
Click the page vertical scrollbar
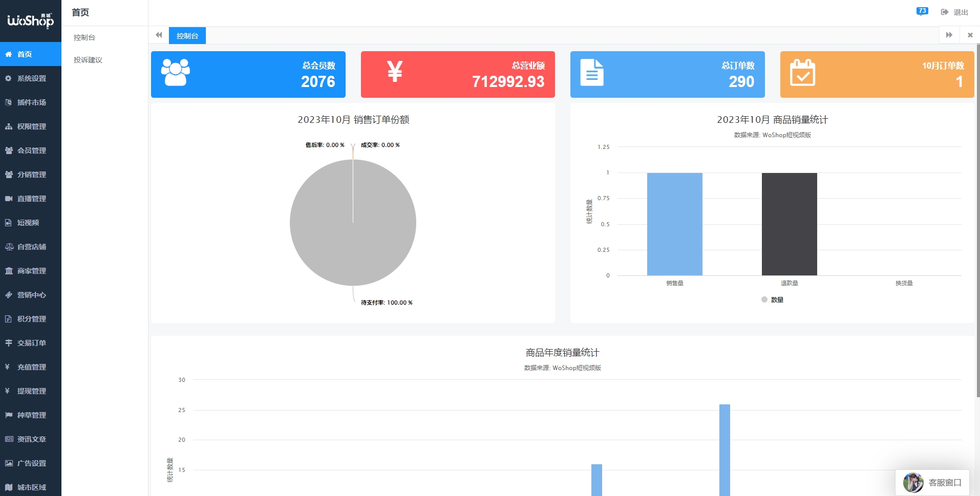(977, 220)
